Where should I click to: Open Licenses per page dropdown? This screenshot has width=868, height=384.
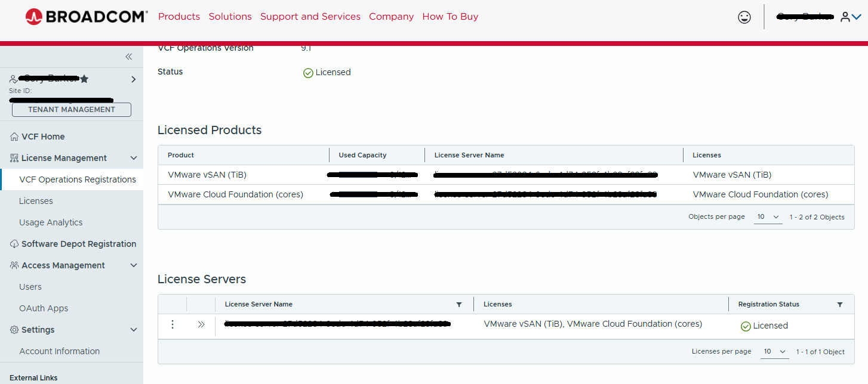(774, 352)
